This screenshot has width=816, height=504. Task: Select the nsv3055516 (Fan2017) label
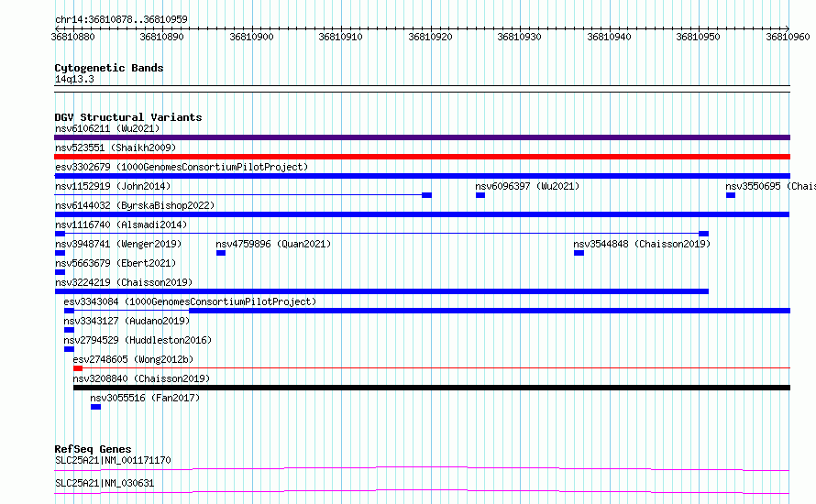coord(145,398)
